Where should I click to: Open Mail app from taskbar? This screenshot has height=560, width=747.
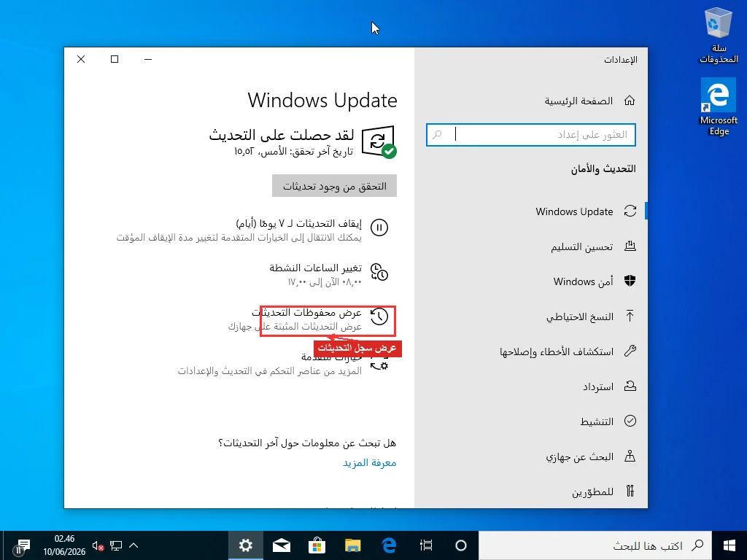[x=281, y=545]
